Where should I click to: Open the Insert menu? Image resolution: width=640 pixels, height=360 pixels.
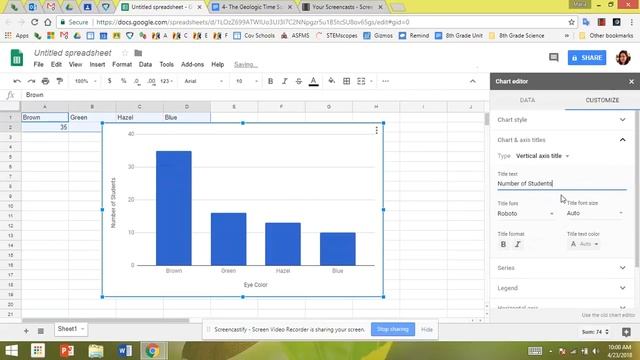[x=97, y=64]
